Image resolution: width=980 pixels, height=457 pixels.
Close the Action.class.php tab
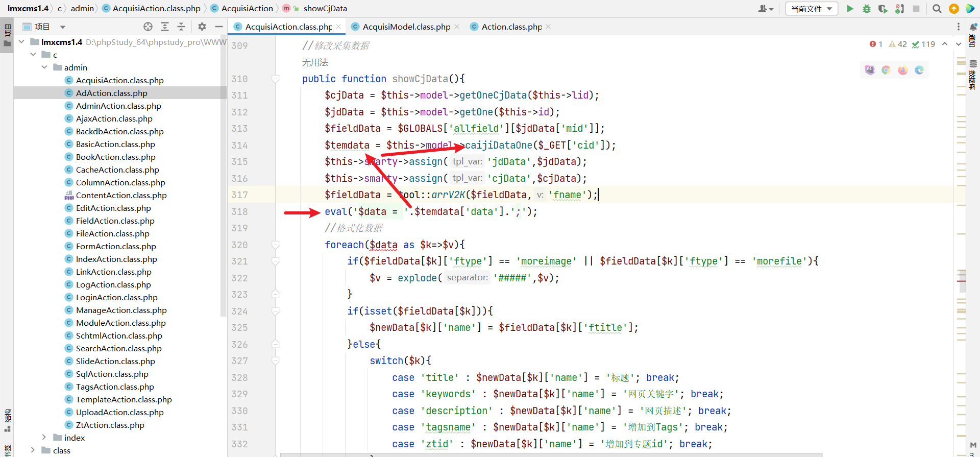click(x=548, y=27)
